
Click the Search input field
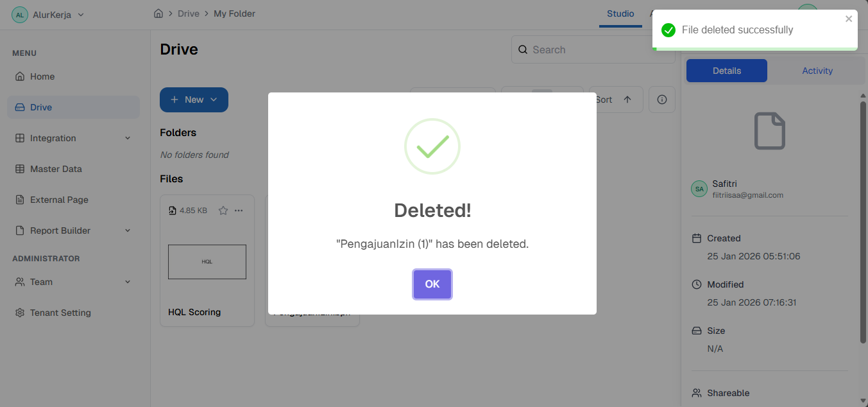[590, 49]
